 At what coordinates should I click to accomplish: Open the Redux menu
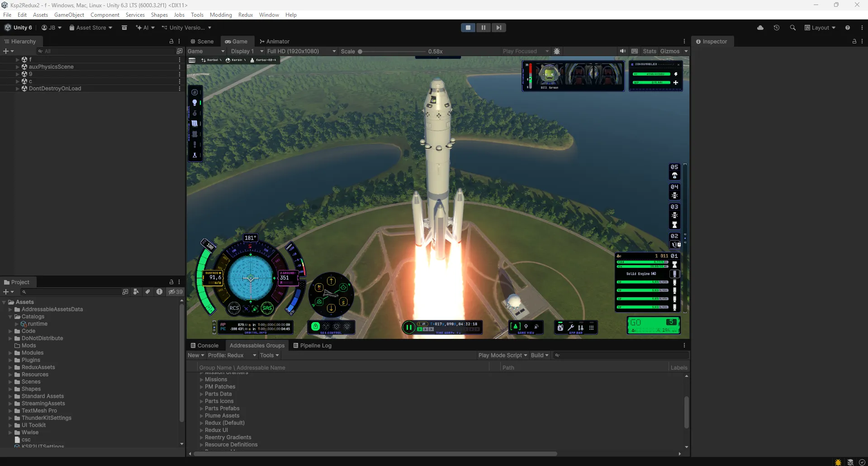(x=246, y=15)
